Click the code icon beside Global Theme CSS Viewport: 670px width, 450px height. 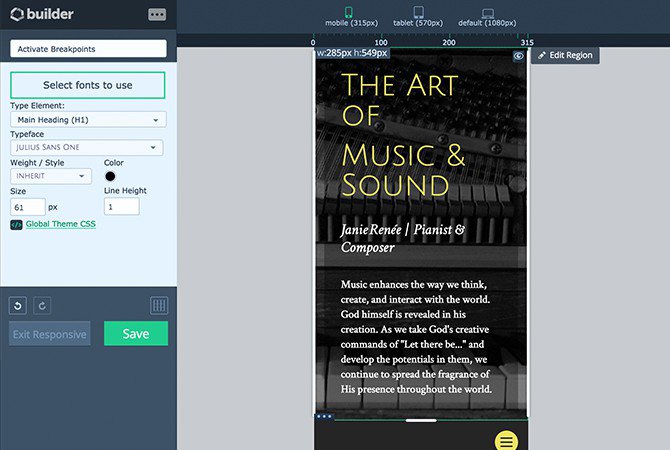tap(16, 225)
